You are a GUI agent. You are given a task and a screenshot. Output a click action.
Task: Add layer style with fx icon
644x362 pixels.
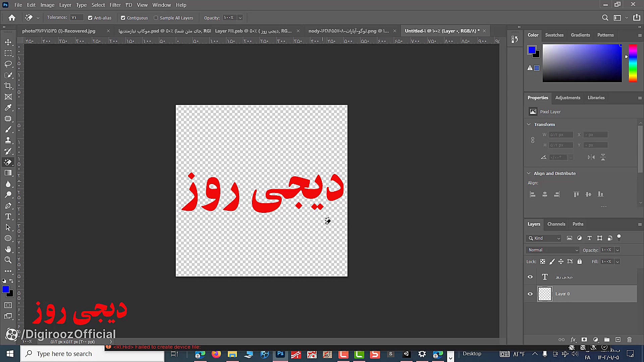573,340
